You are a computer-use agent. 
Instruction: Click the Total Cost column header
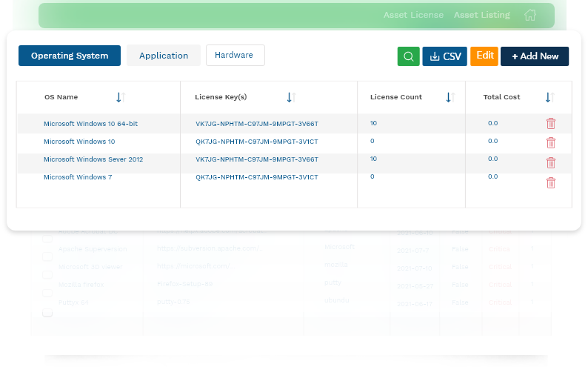point(501,97)
